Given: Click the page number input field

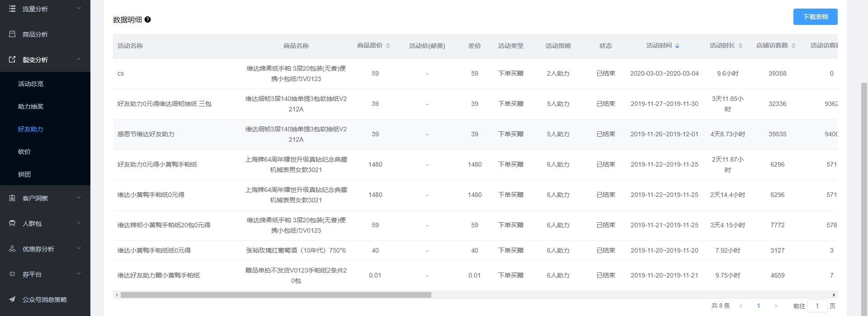Looking at the screenshot, I should (x=817, y=306).
